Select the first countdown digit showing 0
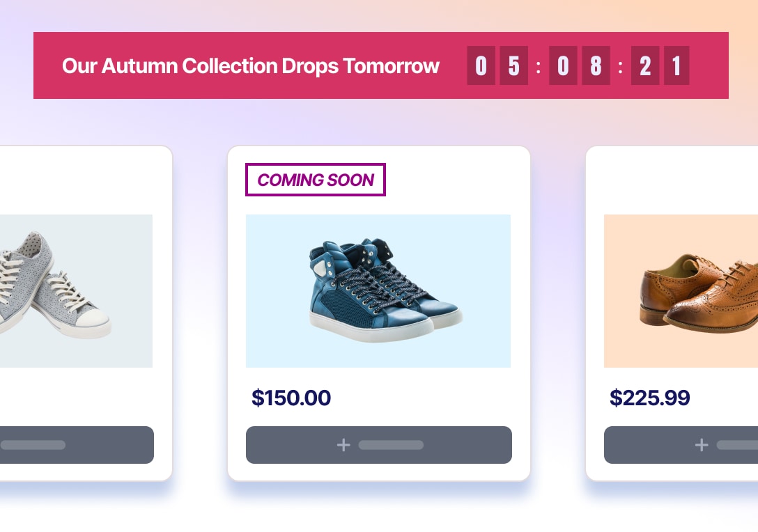 pyautogui.click(x=481, y=65)
